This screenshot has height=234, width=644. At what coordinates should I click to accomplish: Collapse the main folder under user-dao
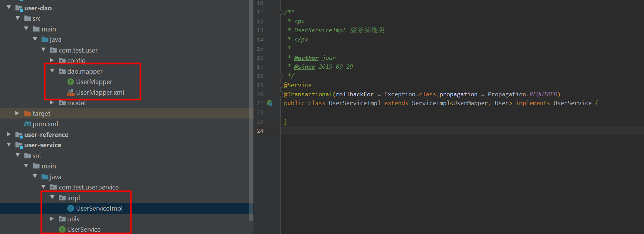point(26,28)
